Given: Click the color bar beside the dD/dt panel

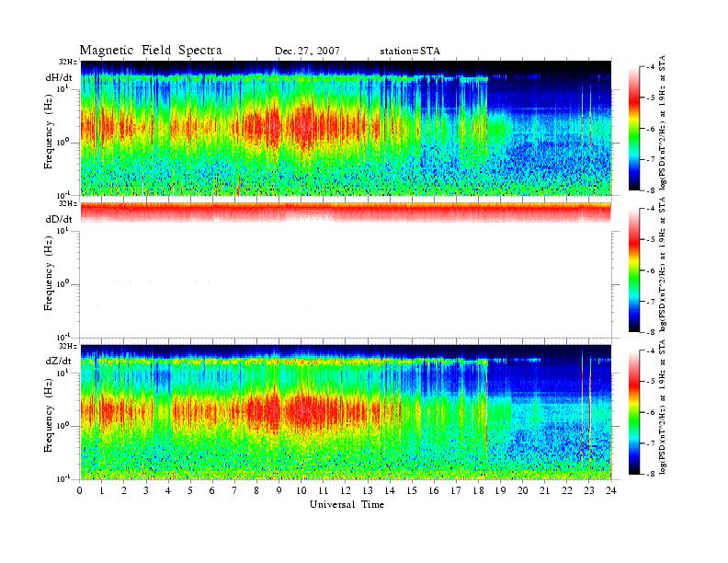Looking at the screenshot, I should [634, 270].
